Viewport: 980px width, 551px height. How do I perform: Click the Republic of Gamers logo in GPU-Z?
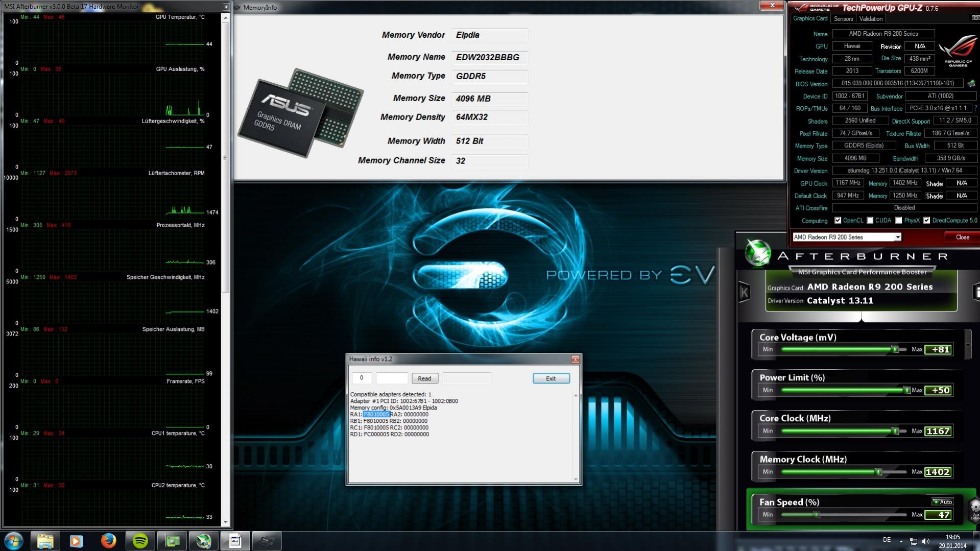point(958,51)
